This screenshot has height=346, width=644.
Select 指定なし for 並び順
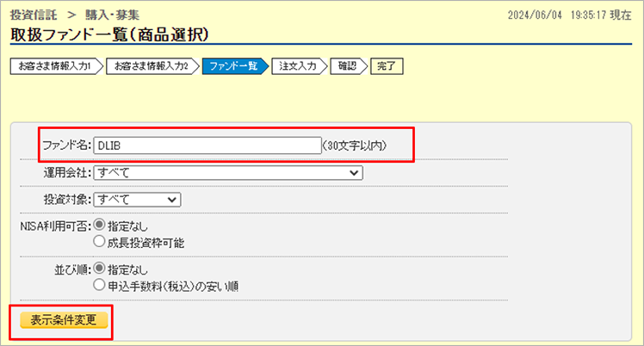99,269
